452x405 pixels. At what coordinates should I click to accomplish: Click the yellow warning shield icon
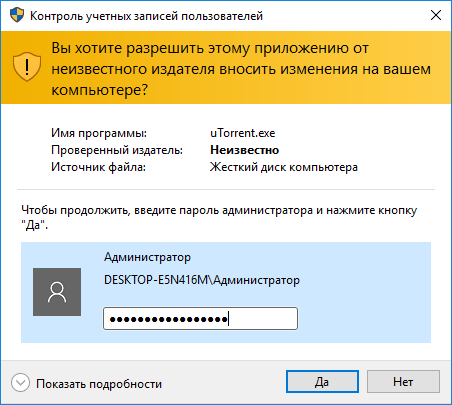click(x=27, y=66)
